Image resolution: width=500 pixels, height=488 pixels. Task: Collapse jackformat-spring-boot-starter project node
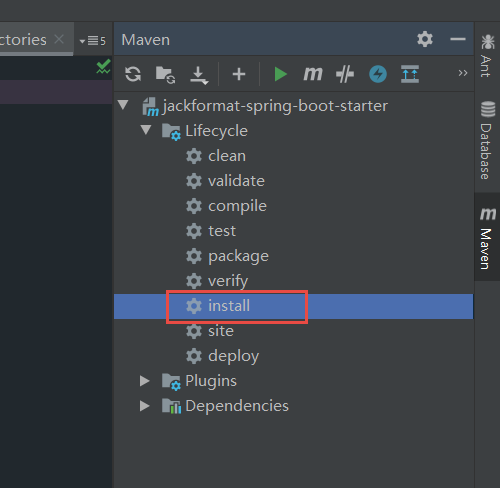point(123,105)
